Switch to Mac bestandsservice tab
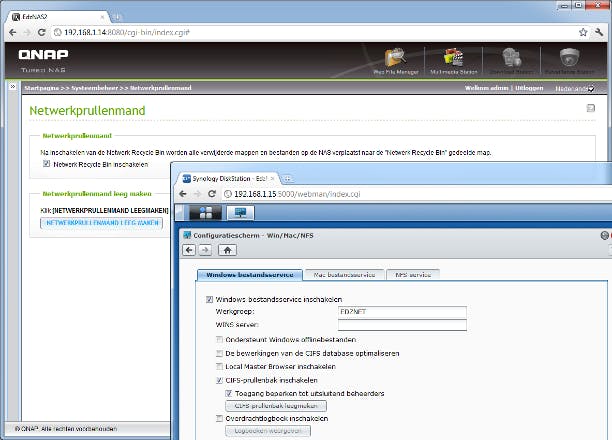This screenshot has width=612, height=440. tap(344, 275)
